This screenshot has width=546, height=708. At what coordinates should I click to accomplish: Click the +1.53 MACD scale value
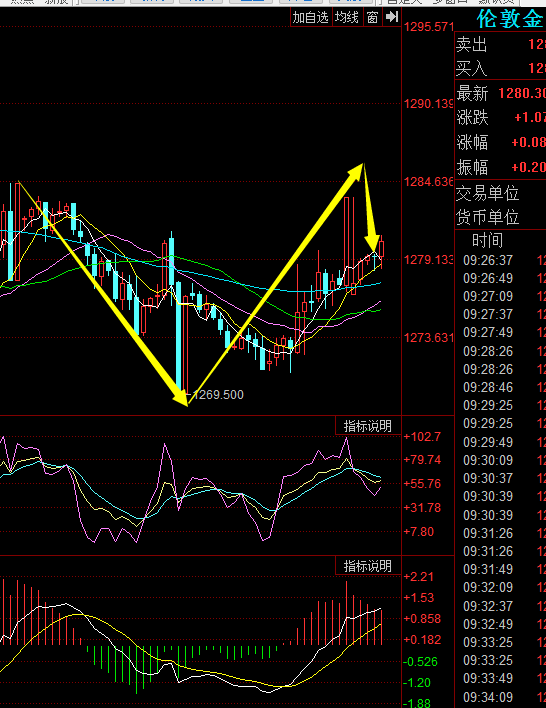pos(419,597)
